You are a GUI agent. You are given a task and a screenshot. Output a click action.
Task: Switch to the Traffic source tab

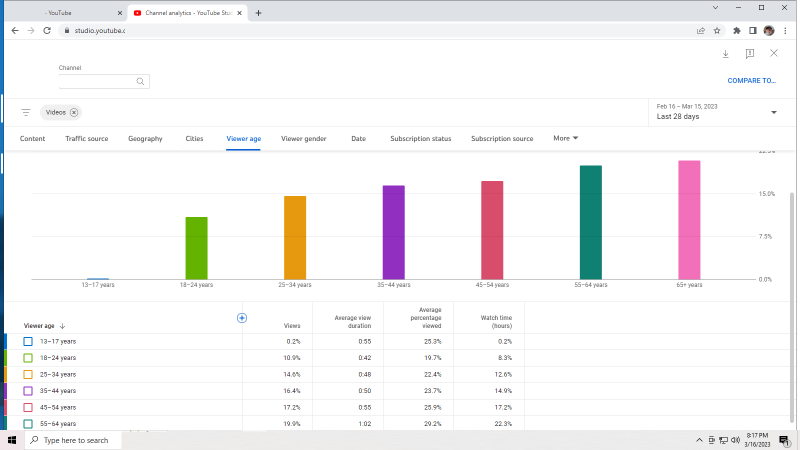tap(87, 139)
